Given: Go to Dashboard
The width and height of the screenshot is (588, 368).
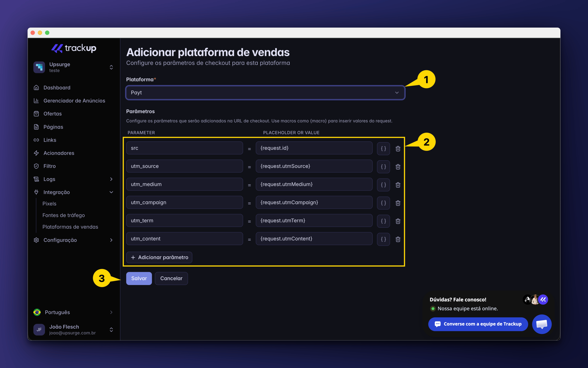Looking at the screenshot, I should pyautogui.click(x=57, y=88).
